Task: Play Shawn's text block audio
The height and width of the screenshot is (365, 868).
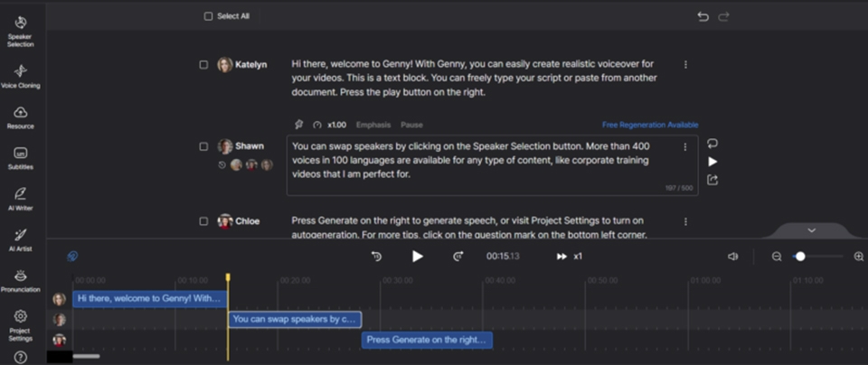Action: (x=712, y=162)
